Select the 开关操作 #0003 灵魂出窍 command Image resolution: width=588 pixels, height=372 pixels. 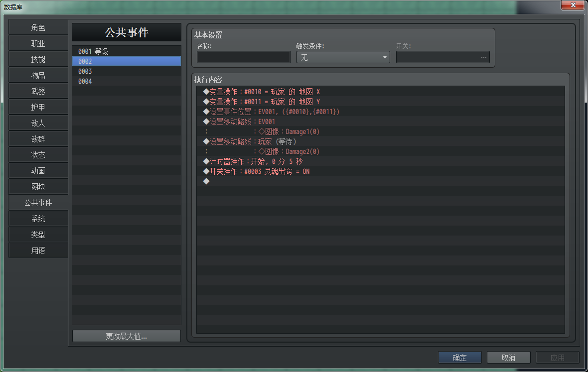click(x=381, y=171)
